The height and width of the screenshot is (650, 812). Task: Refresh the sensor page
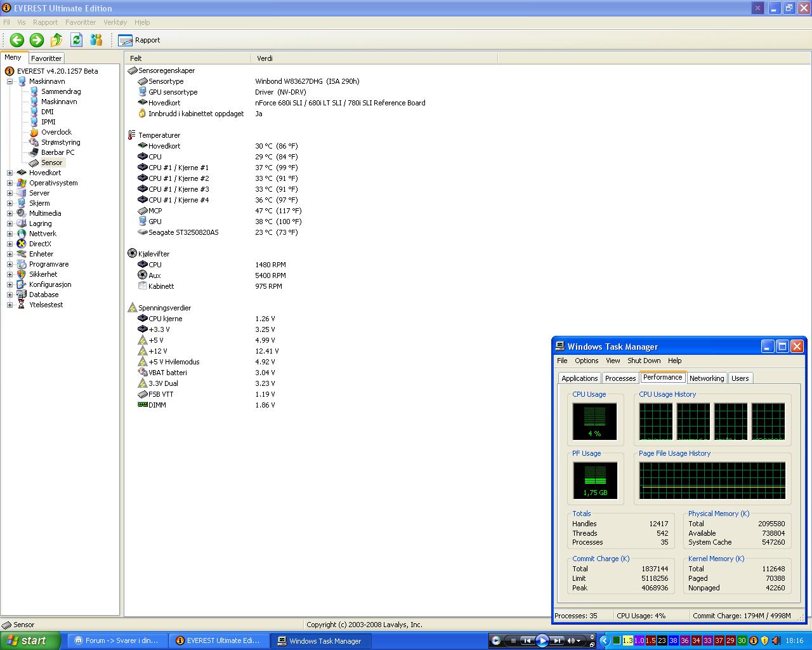[x=76, y=40]
